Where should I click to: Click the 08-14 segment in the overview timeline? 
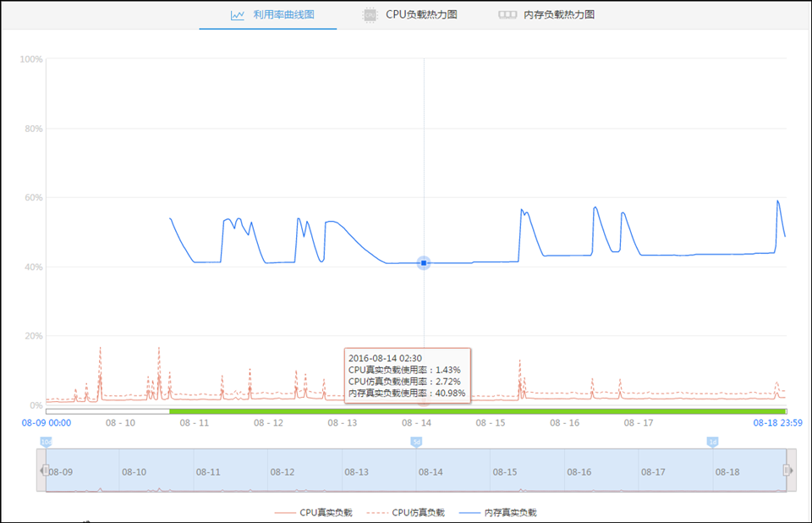453,471
